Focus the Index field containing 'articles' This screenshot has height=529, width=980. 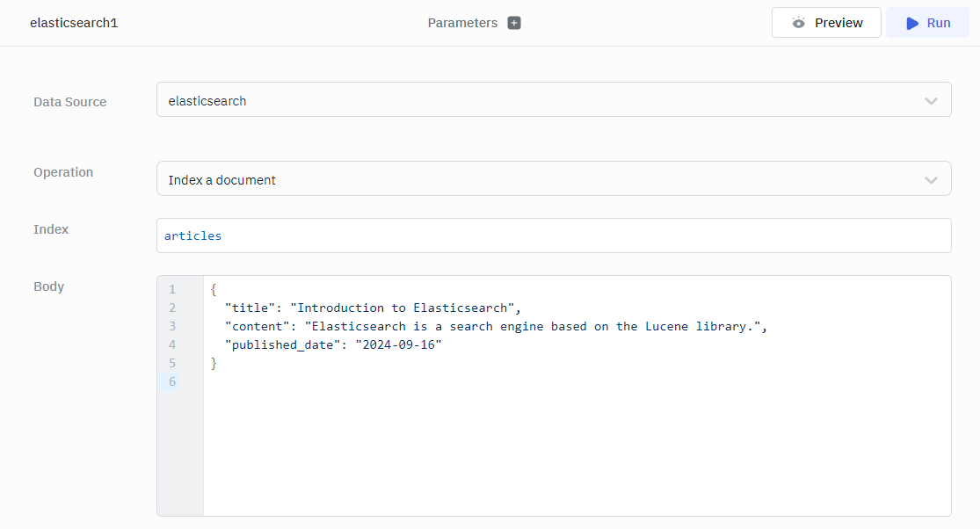[x=554, y=236]
